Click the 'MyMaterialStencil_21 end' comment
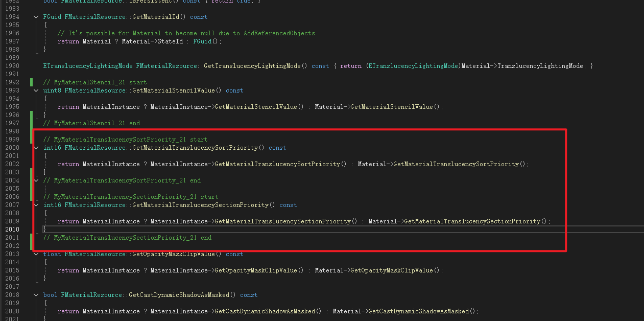The width and height of the screenshot is (644, 321). click(x=91, y=123)
